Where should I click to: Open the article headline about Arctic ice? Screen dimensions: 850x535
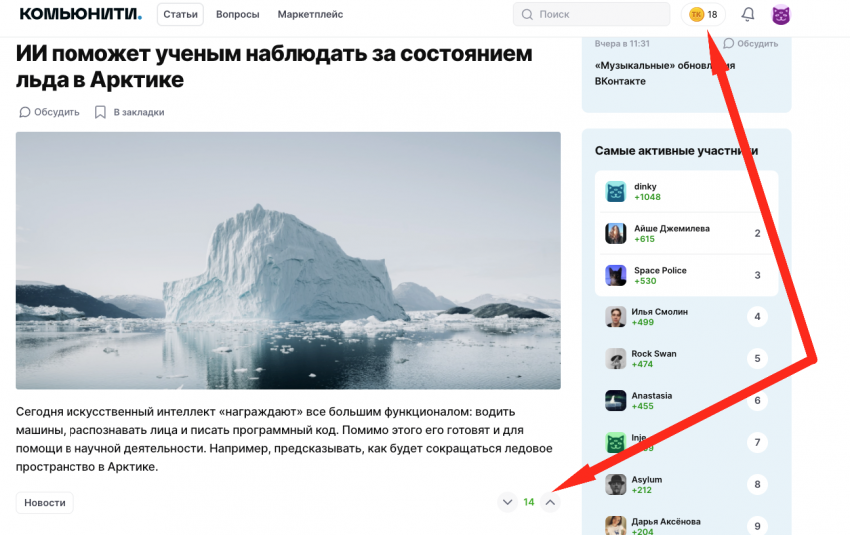[273, 65]
